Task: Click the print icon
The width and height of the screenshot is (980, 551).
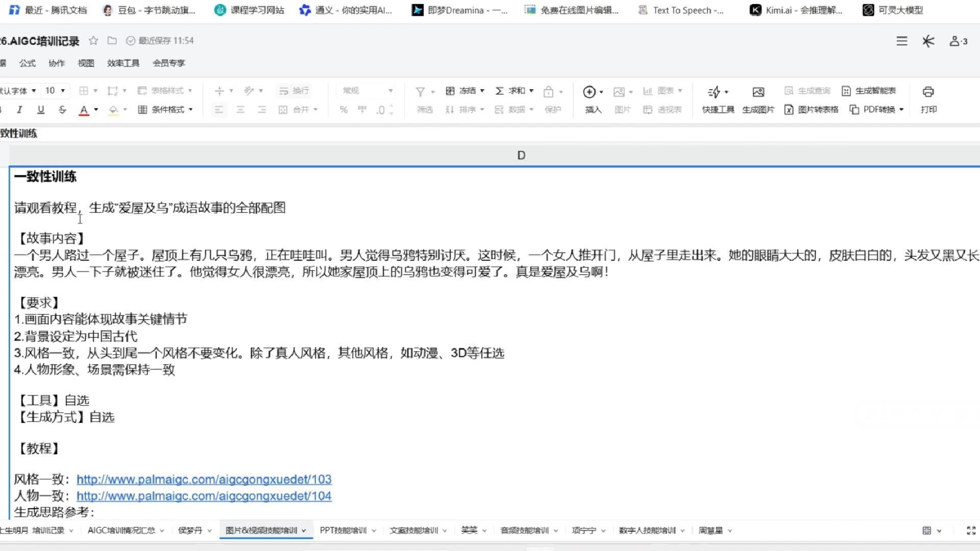Action: tap(928, 92)
